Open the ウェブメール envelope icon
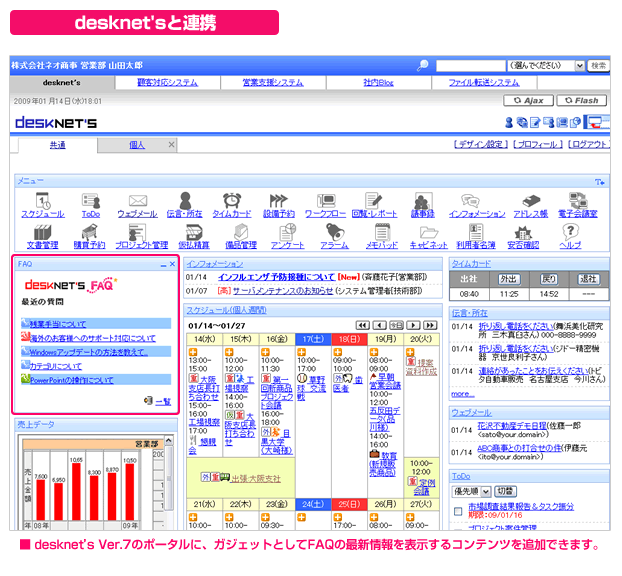The height and width of the screenshot is (576, 622). click(138, 201)
